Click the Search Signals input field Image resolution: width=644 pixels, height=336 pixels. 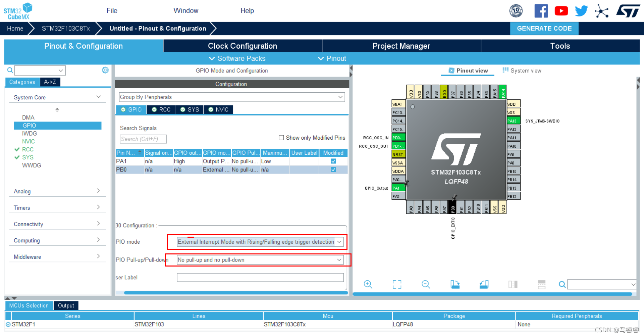(x=143, y=139)
